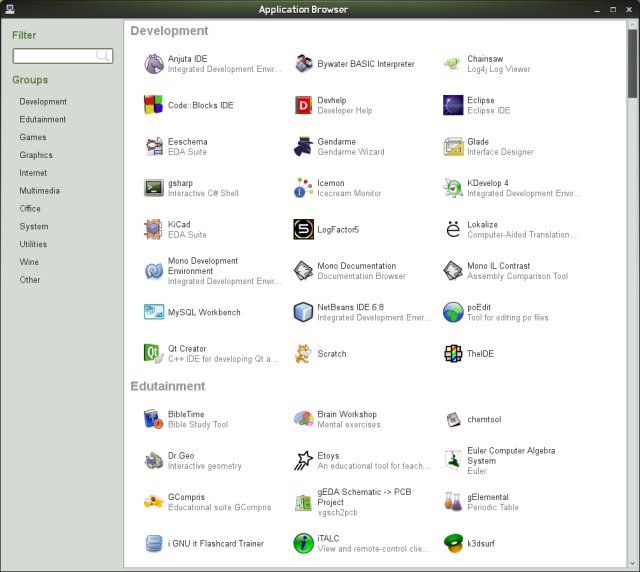Screen dimensions: 640x572
Task: Select Development group in sidebar
Action: [x=43, y=102]
